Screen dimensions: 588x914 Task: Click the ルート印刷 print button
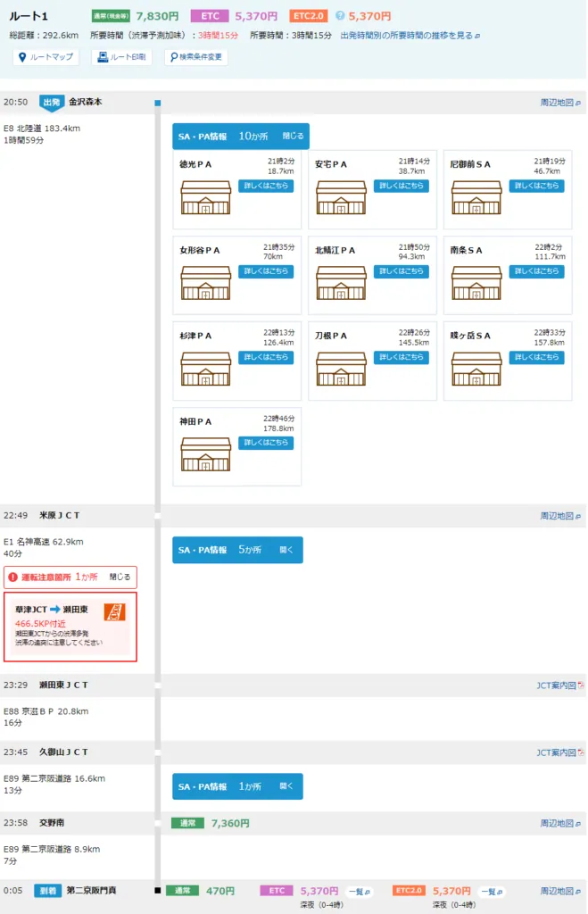121,57
